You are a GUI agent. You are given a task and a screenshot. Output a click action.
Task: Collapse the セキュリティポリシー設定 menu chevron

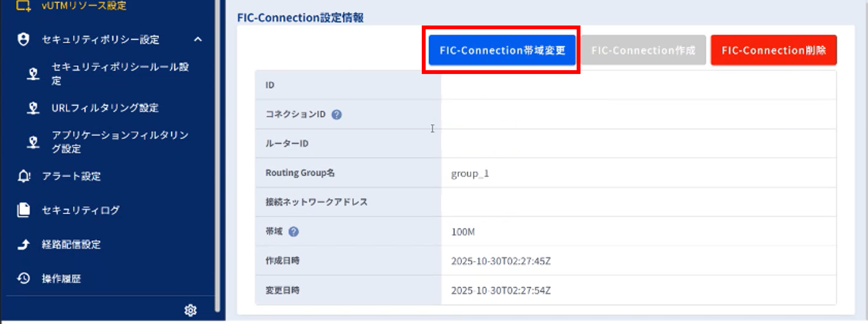198,39
